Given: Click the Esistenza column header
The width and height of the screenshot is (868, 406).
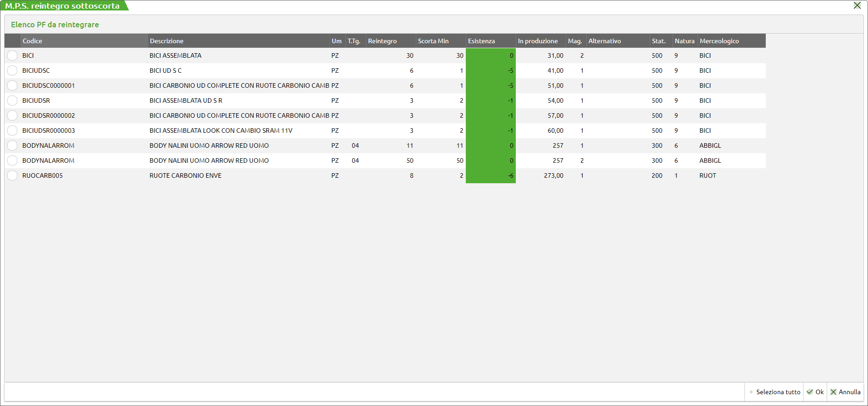Looking at the screenshot, I should [x=481, y=41].
